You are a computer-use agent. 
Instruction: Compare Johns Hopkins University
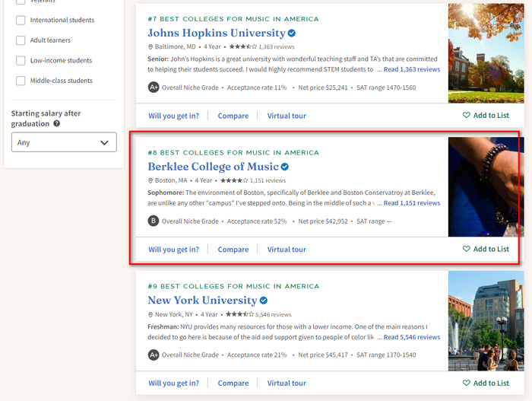233,116
